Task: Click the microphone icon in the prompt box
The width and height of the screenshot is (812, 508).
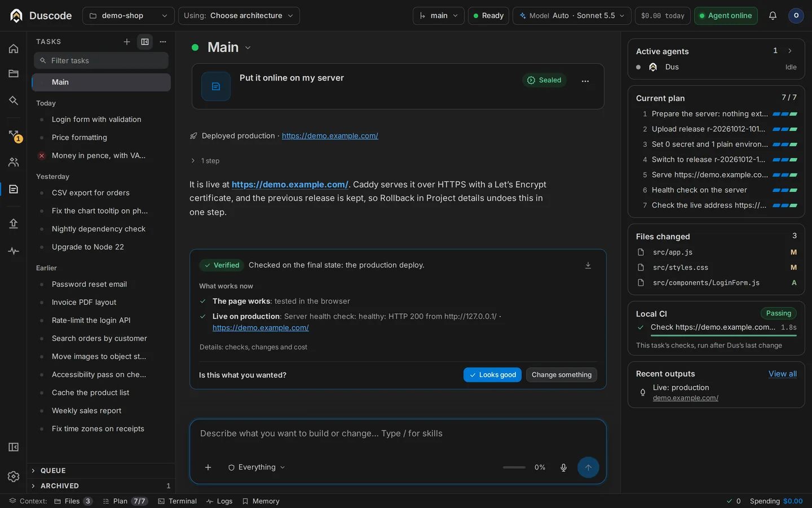Action: tap(563, 467)
